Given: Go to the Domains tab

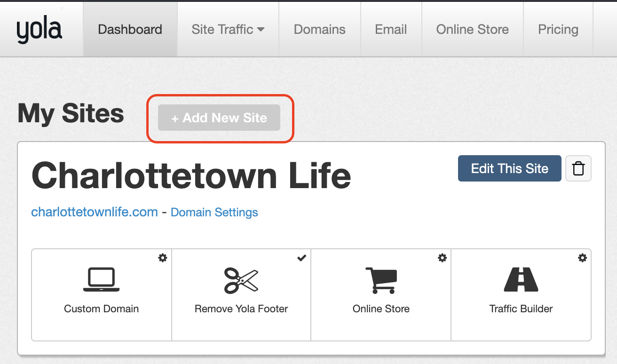Looking at the screenshot, I should pos(320,29).
